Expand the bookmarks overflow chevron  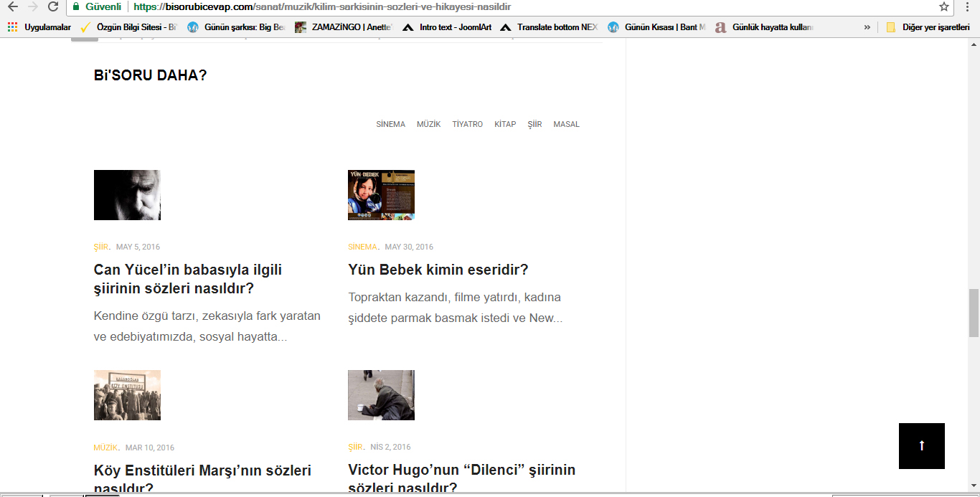(x=867, y=27)
